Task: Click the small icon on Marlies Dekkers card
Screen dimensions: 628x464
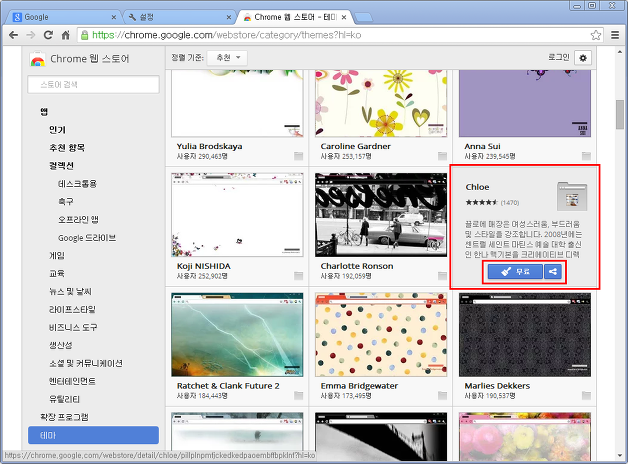Action: pos(586,396)
